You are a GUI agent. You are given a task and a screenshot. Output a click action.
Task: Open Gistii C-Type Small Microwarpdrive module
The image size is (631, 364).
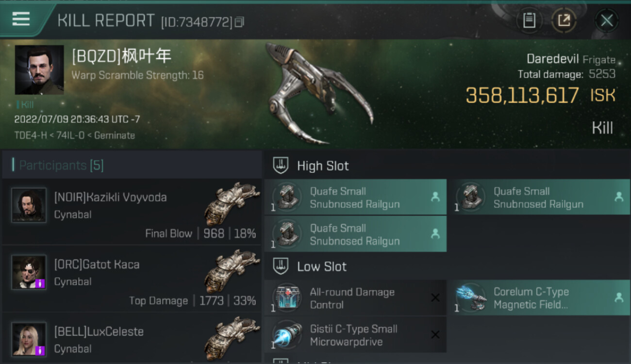tap(355, 335)
